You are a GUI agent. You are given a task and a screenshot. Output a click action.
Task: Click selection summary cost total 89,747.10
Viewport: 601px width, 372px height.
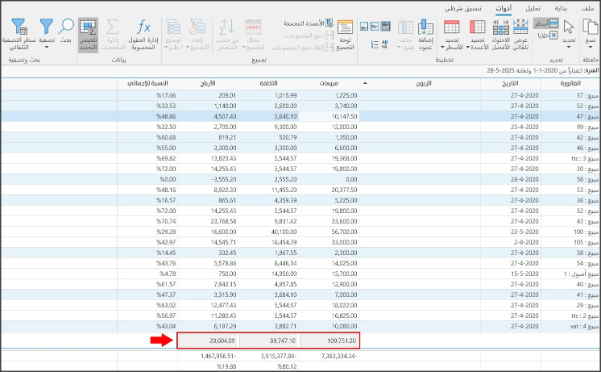pos(269,341)
